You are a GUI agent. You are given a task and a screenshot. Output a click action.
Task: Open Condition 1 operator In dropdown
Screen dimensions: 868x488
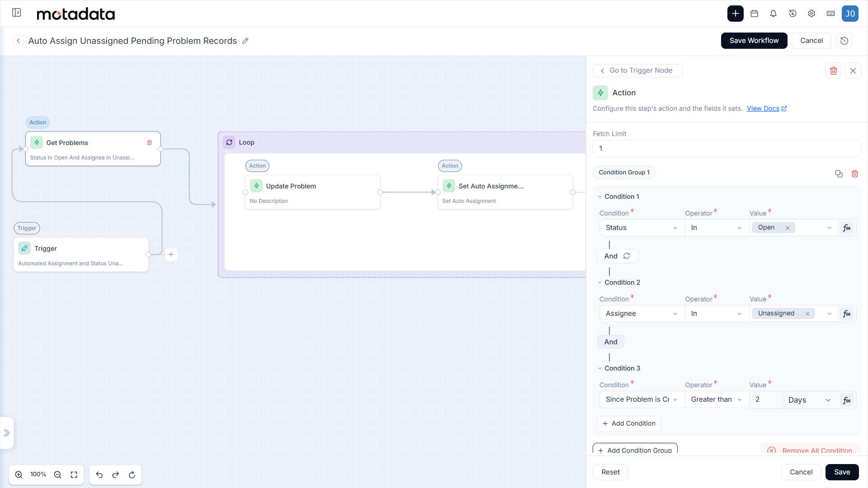[x=717, y=228]
